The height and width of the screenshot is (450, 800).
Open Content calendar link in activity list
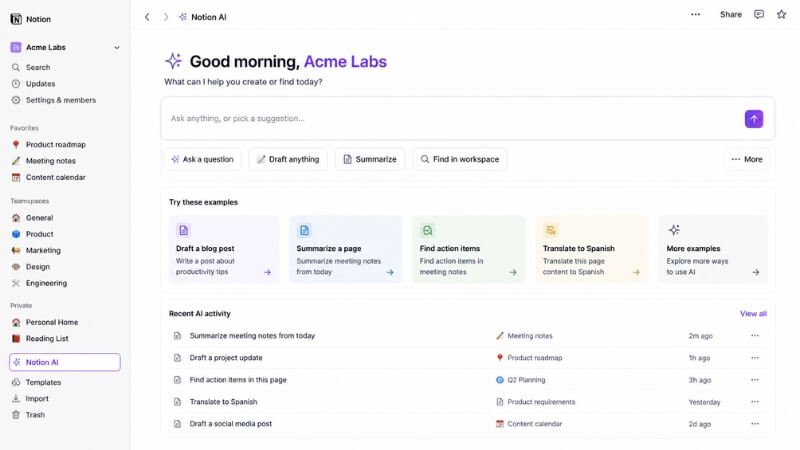pyautogui.click(x=529, y=423)
